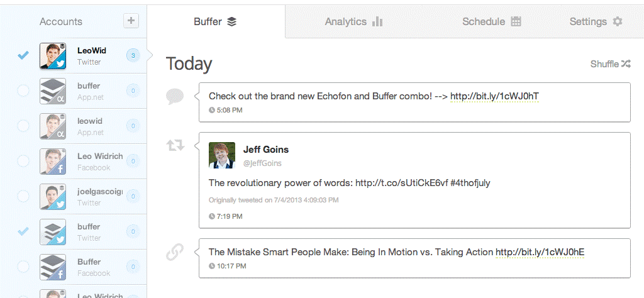Check the Leo Widrich Facebook account circle
The width and height of the screenshot is (644, 298).
23,162
